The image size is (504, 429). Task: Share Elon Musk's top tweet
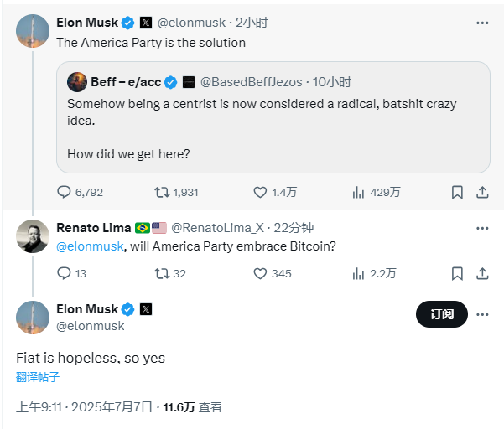pos(482,192)
